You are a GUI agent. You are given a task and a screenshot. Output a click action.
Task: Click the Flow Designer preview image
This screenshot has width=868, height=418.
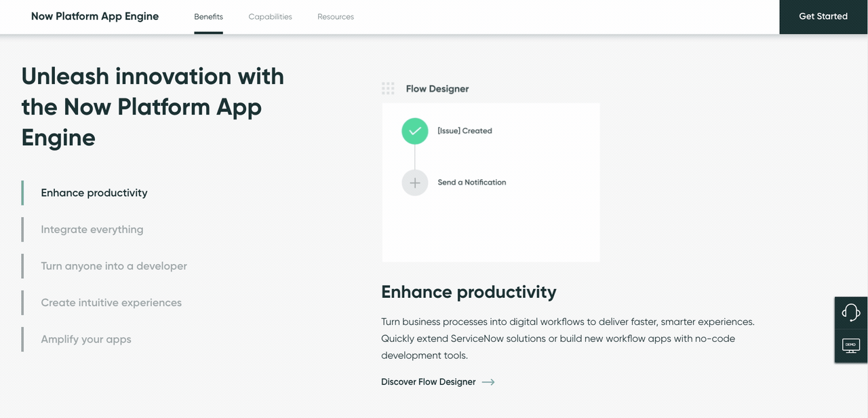(491, 182)
